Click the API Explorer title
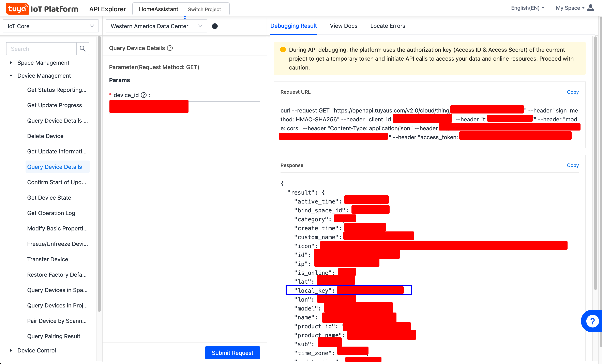Screen dimensions: 602x364 (107, 9)
